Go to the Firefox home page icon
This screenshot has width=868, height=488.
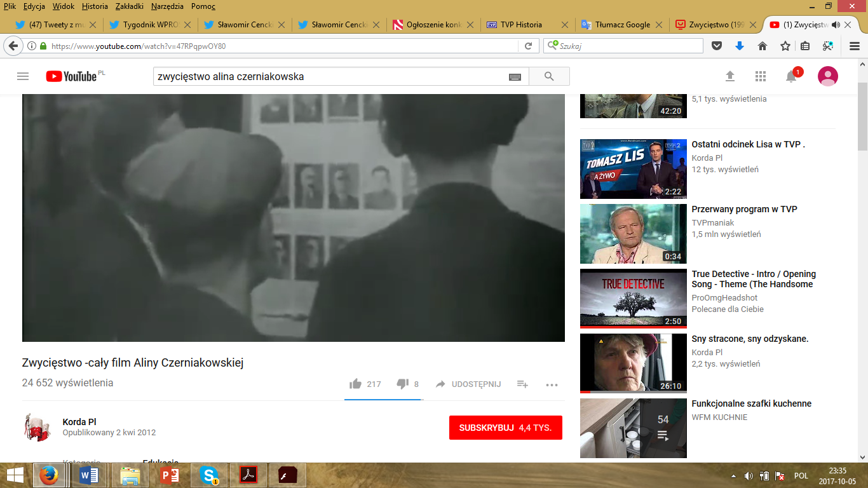point(763,46)
